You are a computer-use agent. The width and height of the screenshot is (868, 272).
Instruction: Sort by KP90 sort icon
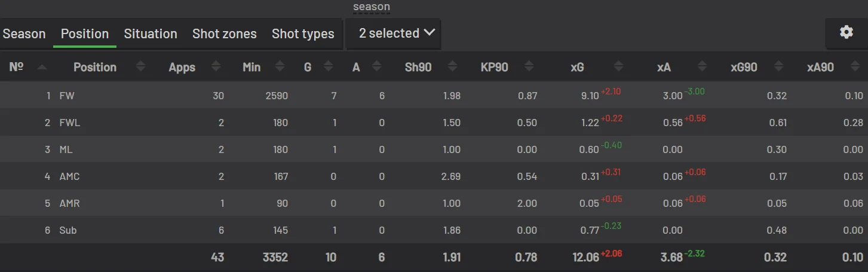(529, 67)
